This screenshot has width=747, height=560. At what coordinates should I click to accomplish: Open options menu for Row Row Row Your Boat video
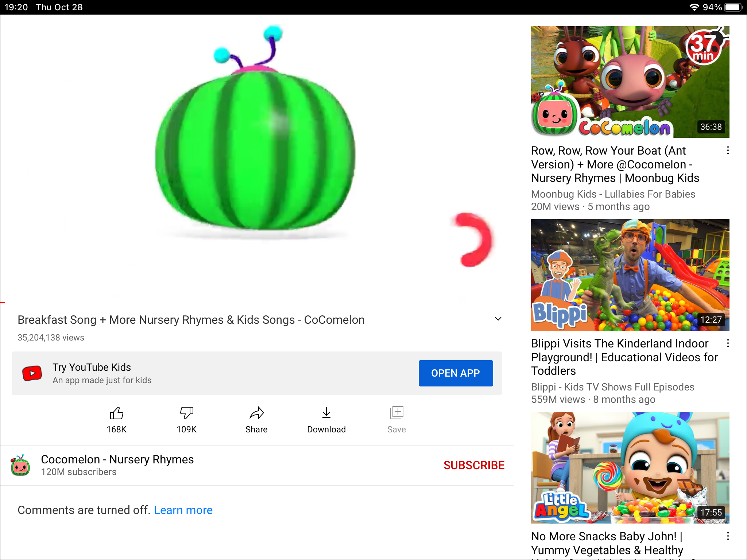[x=728, y=150]
